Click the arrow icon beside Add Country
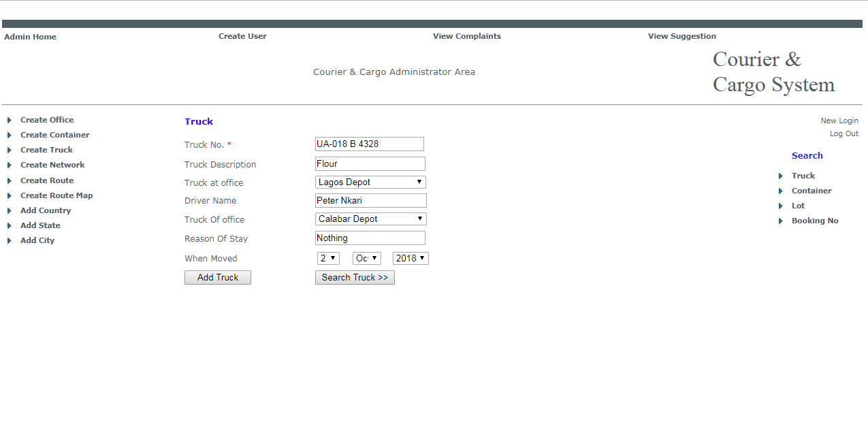 tap(10, 210)
